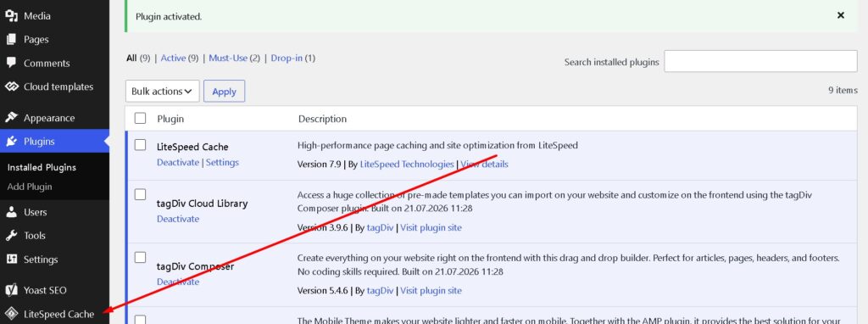Open LiteSpeed Cache plugin Settings link
868x324 pixels.
tap(223, 162)
